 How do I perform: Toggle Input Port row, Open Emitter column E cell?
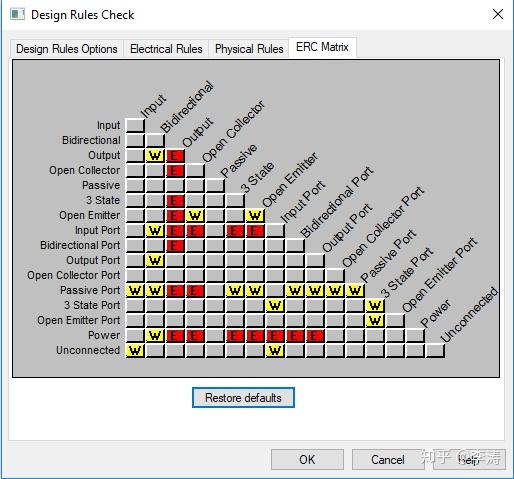[x=255, y=231]
